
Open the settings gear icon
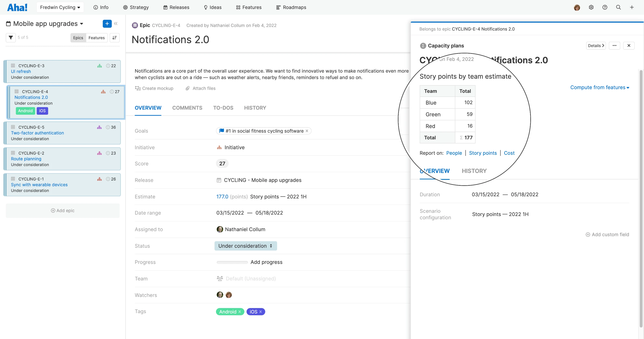pos(591,7)
